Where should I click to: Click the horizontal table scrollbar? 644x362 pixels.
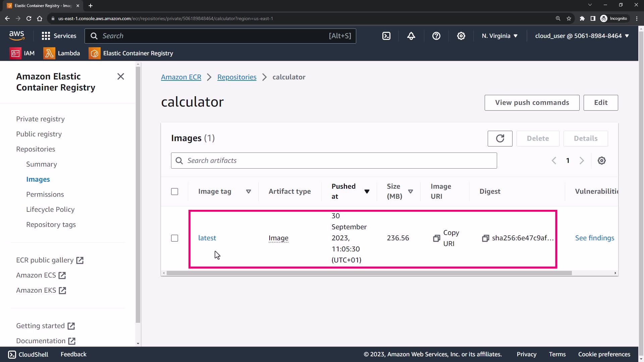pyautogui.click(x=369, y=273)
